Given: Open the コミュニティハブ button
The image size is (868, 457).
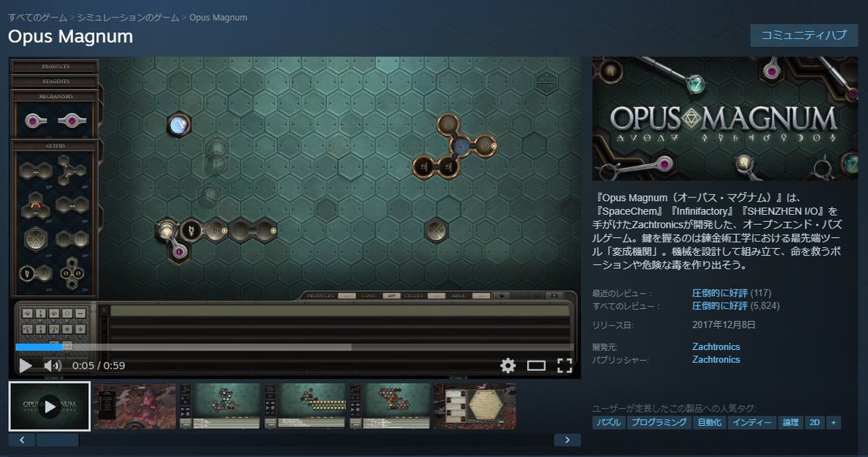Looking at the screenshot, I should [x=804, y=35].
